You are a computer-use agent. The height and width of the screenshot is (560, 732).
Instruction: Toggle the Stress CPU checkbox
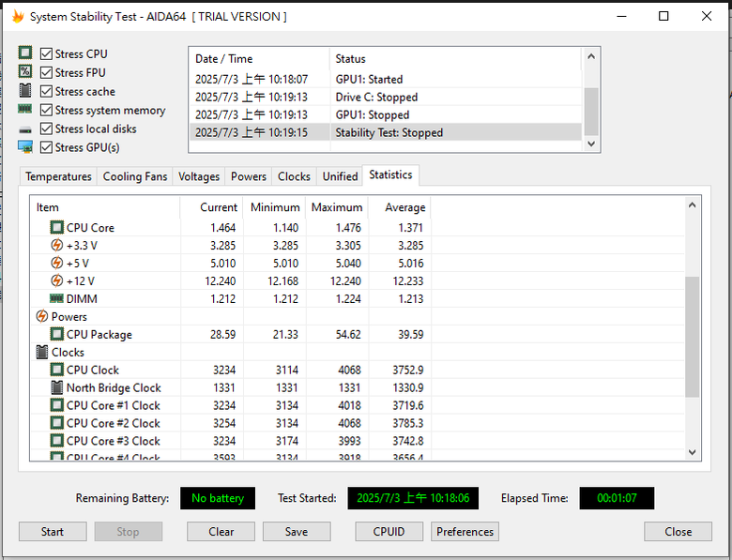(x=46, y=54)
